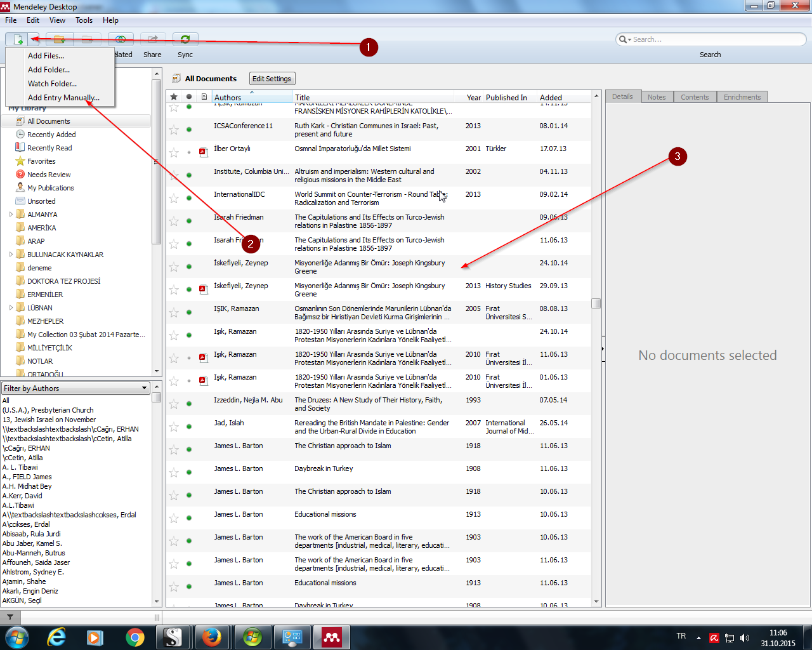Select Recently Read book icon in sidebar
The height and width of the screenshot is (650, 812).
[x=20, y=148]
